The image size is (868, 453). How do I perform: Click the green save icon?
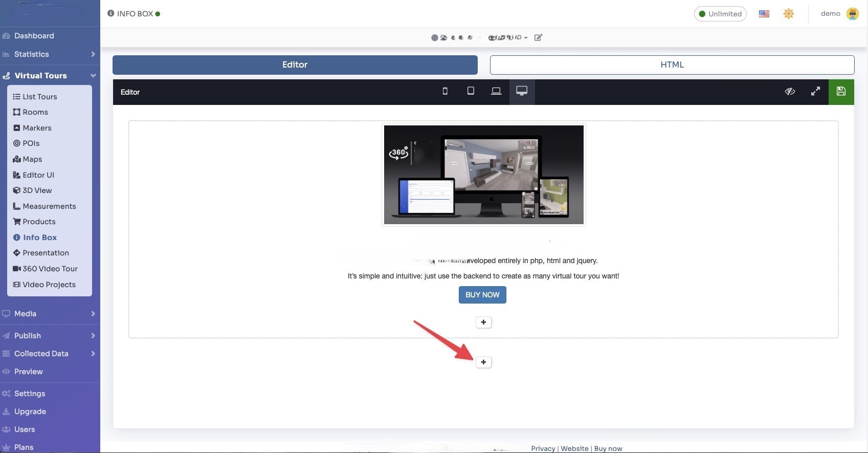[841, 92]
